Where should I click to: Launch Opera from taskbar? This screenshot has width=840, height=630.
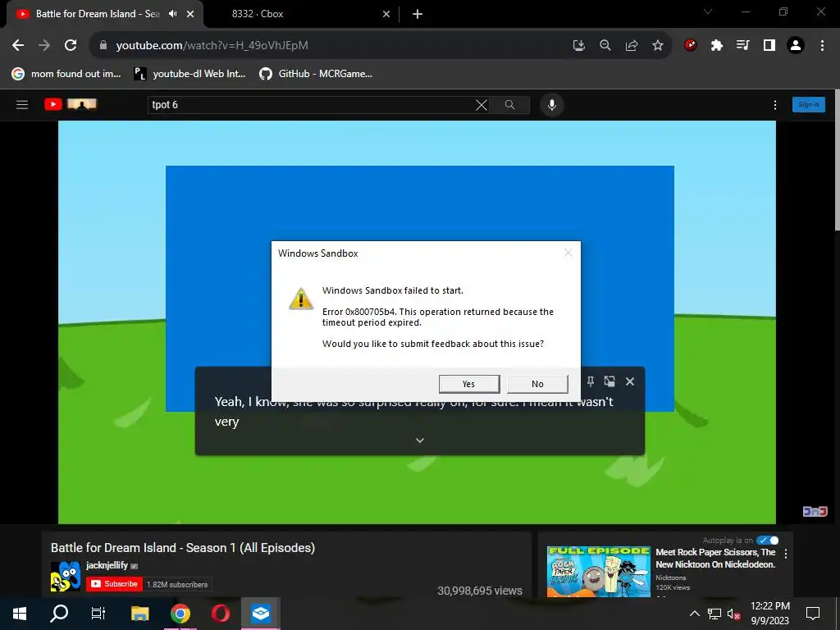(220, 614)
